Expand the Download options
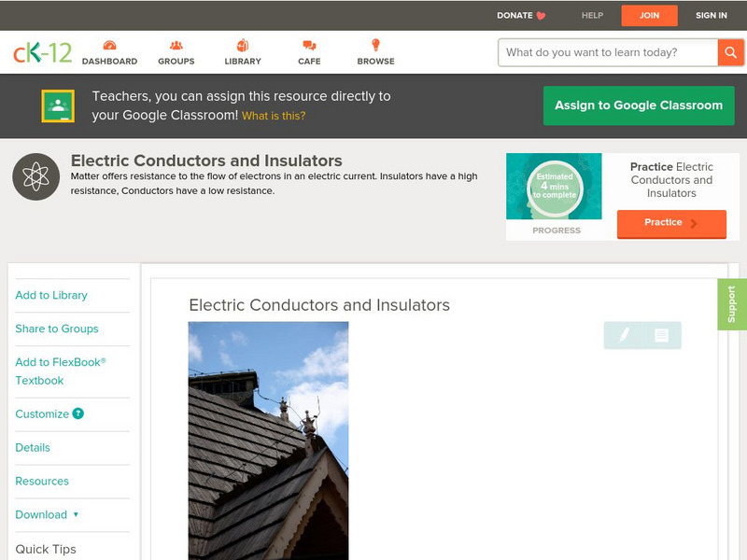Viewport: 747px width, 560px height. (45, 514)
